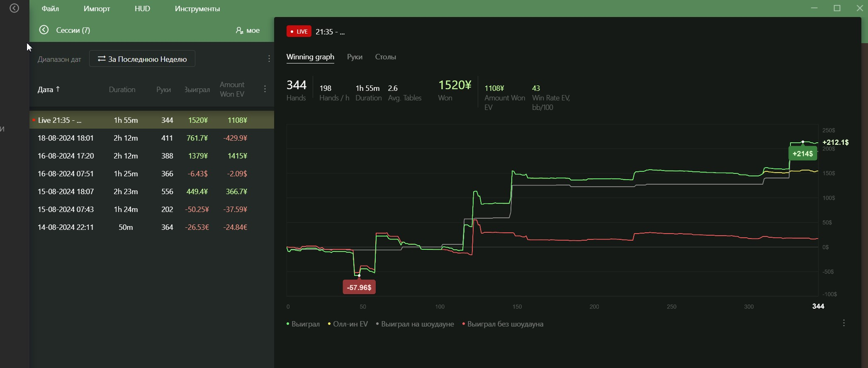Select the 15-08-2024 18:07 session
Viewport: 868px width, 368px height.
click(152, 191)
